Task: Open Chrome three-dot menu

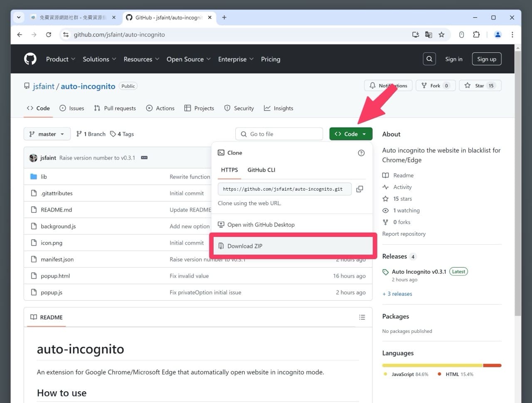Action: [512, 34]
